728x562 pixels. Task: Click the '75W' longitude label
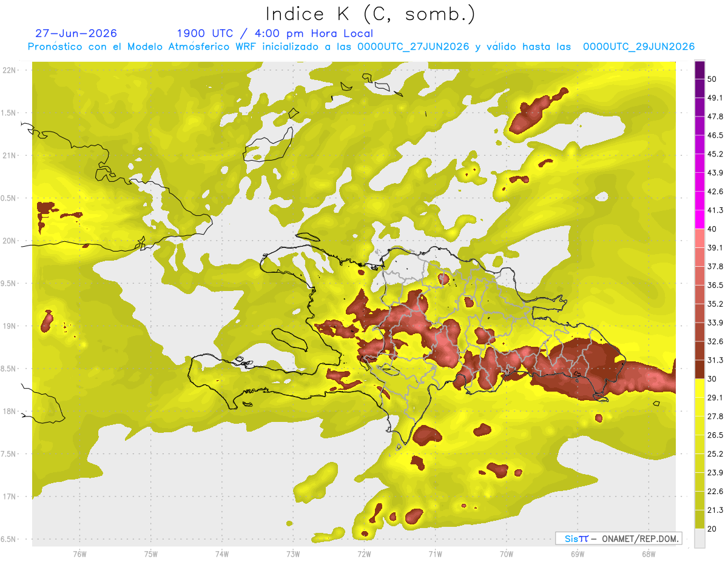[150, 554]
